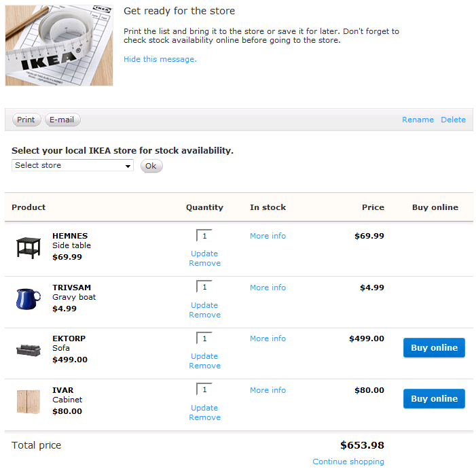
Task: Click the TRIVSAM gravy boat thumbnail
Action: [29, 299]
